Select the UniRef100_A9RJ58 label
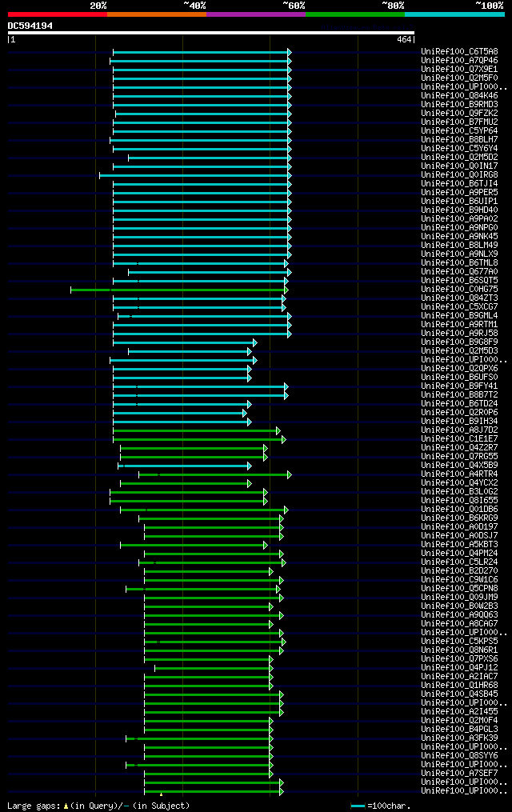The height and width of the screenshot is (812, 512). click(460, 334)
